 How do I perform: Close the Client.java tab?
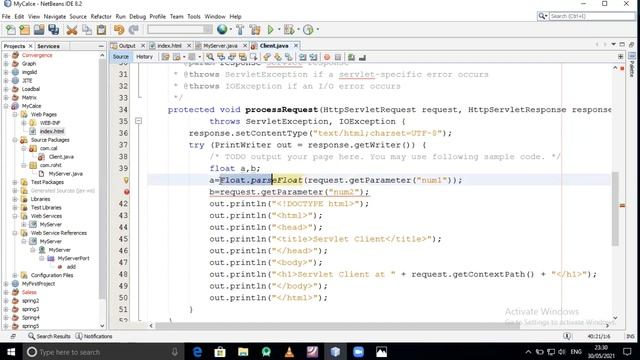click(296, 46)
